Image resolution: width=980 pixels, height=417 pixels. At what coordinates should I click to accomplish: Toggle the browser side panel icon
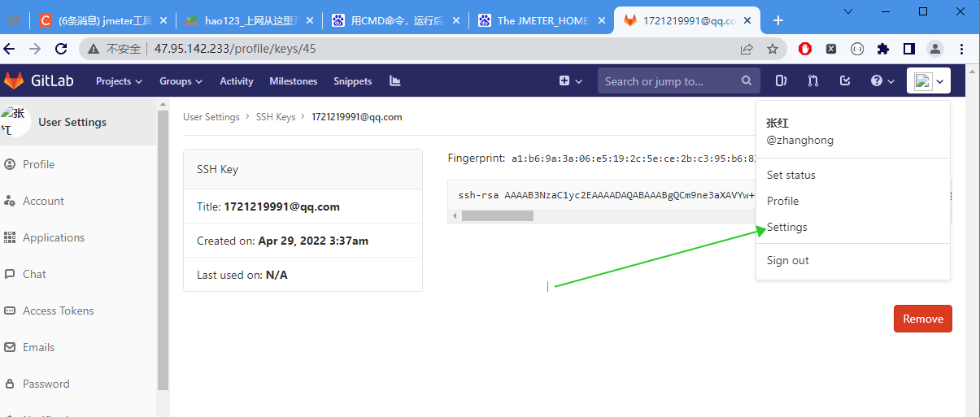pyautogui.click(x=909, y=49)
